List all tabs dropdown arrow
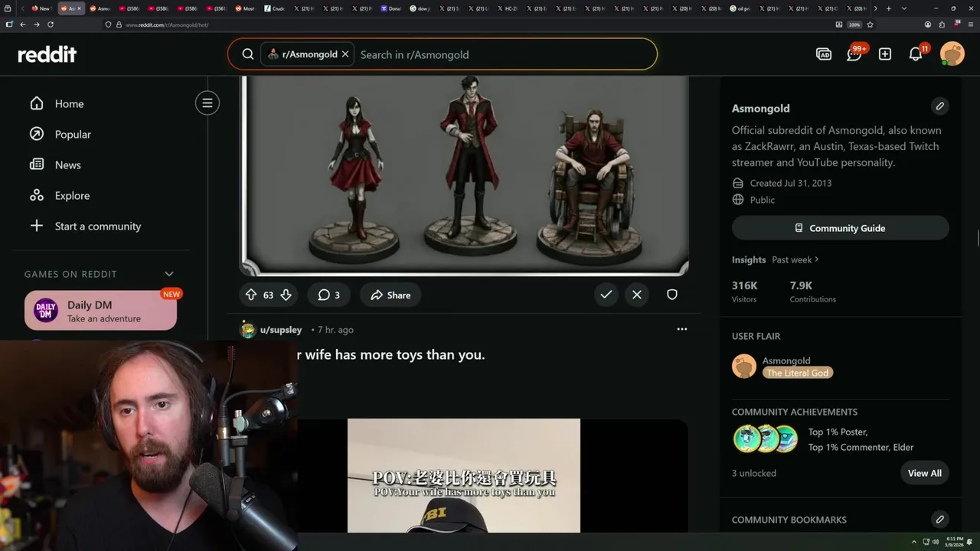The height and width of the screenshot is (551, 980). click(904, 8)
